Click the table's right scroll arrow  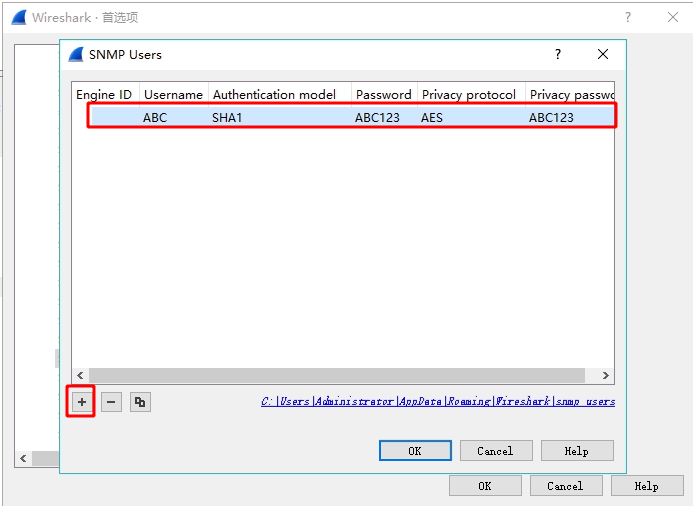point(605,375)
